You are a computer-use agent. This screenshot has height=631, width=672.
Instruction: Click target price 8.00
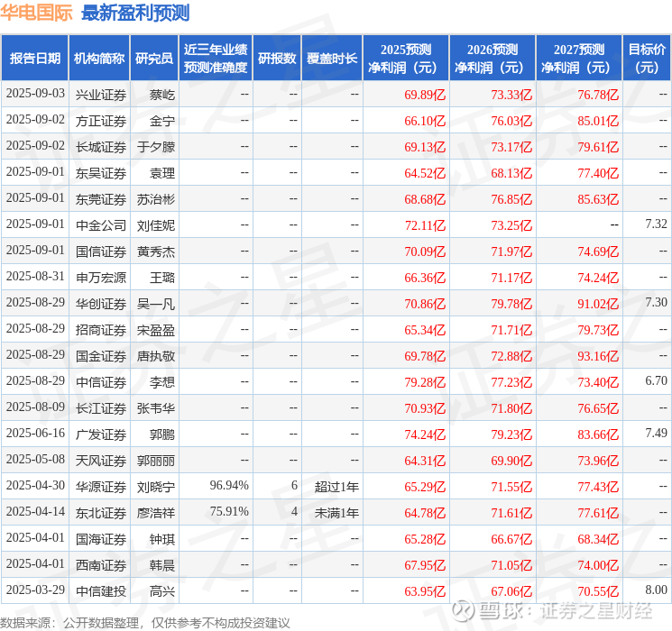656,590
